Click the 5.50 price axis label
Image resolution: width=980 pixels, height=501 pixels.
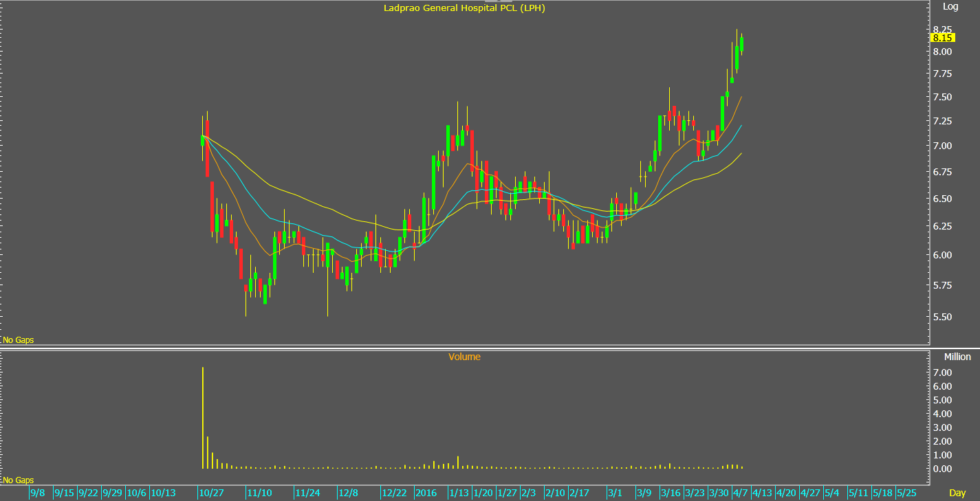[x=942, y=317]
